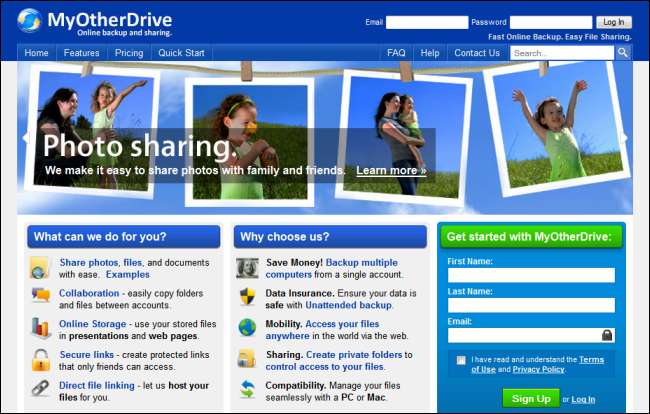Open the Home menu item
Image resolution: width=650 pixels, height=414 pixels.
tap(36, 53)
